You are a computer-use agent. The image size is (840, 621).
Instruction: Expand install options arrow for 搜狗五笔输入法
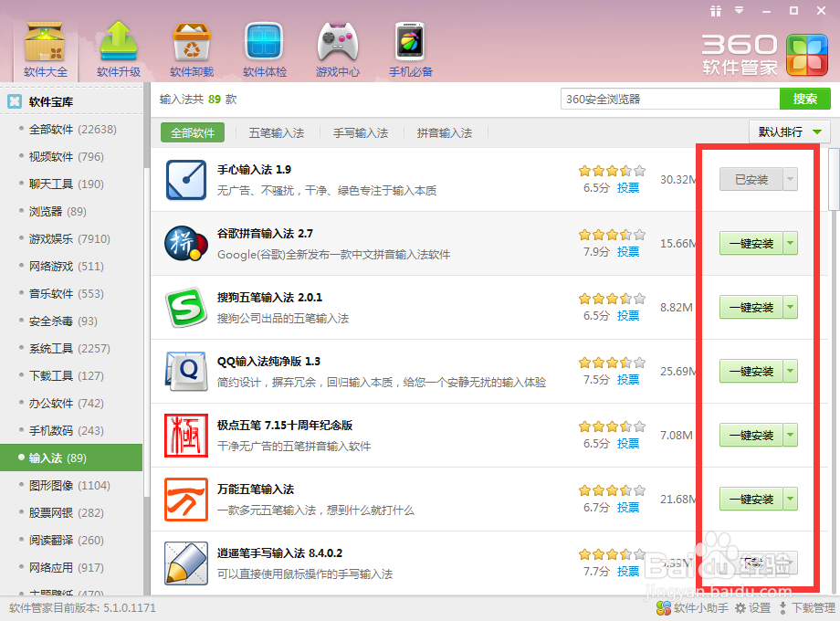pos(790,307)
